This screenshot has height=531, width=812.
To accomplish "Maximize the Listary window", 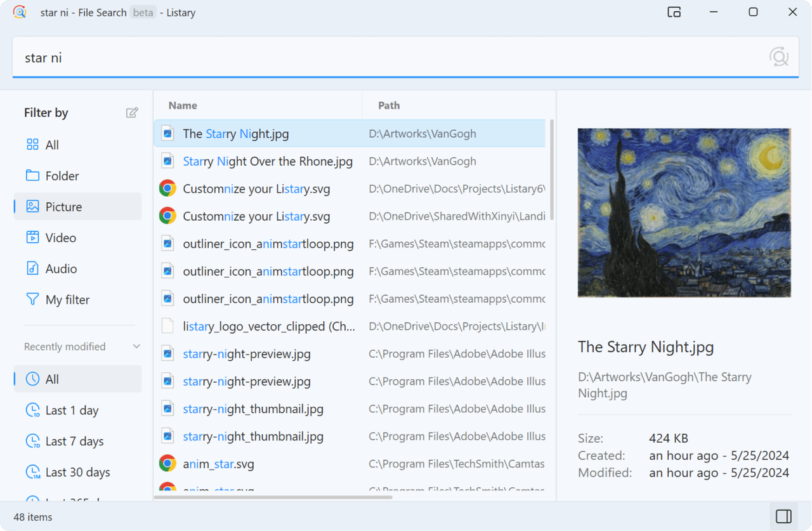I will click(753, 12).
